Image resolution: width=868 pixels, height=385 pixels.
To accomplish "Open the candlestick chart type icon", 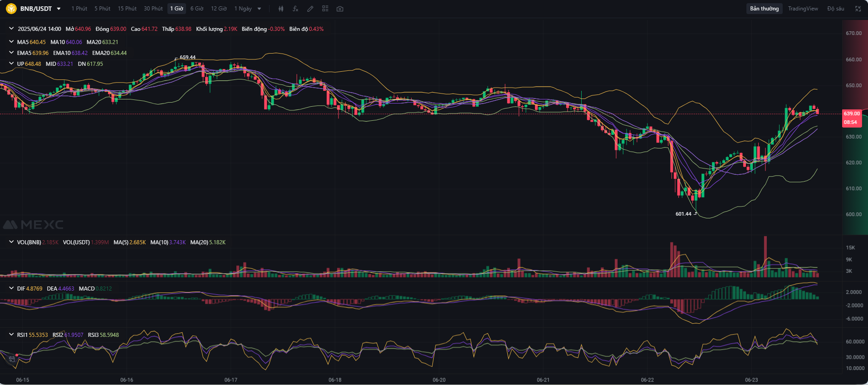I will click(x=281, y=9).
